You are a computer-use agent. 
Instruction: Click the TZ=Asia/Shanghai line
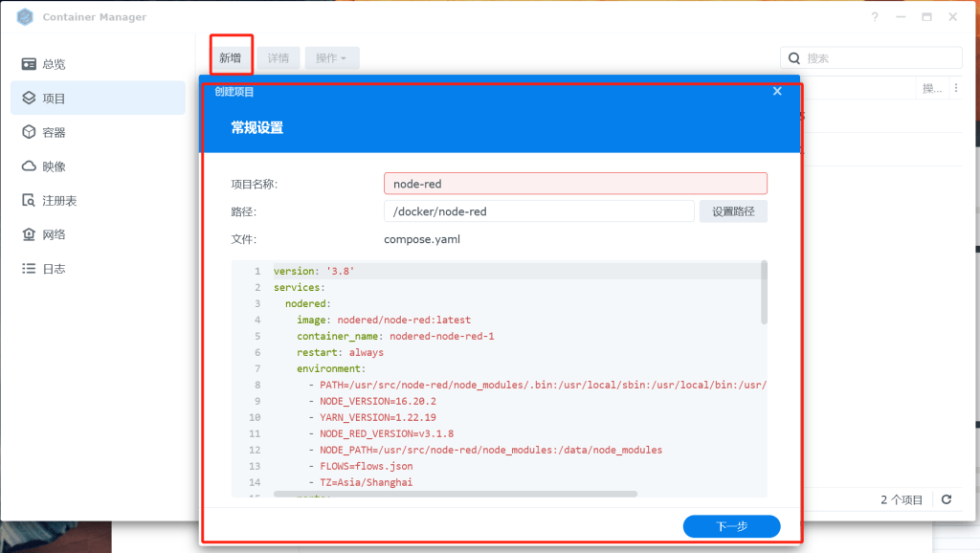click(x=367, y=482)
